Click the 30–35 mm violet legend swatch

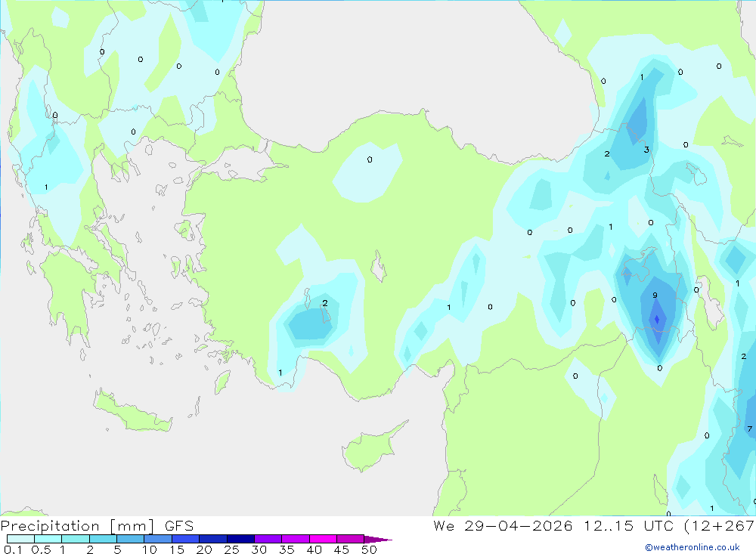(x=268, y=539)
